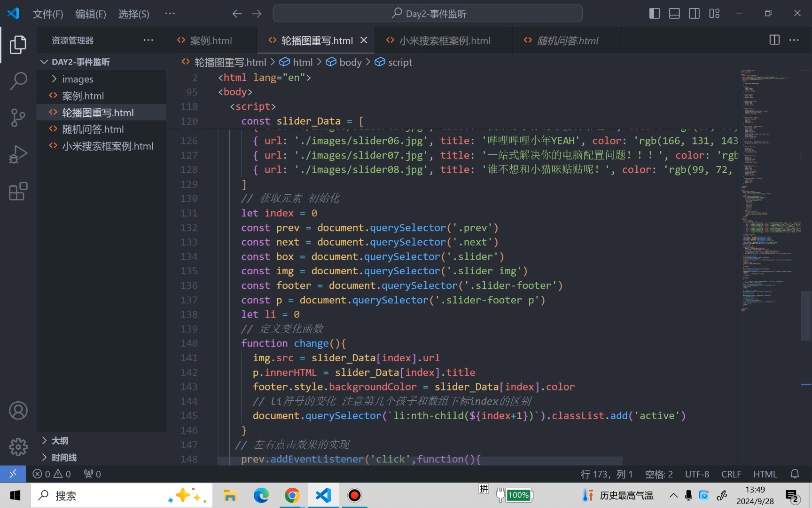This screenshot has width=812, height=508.
Task: Split the editor to the right
Action: click(774, 40)
